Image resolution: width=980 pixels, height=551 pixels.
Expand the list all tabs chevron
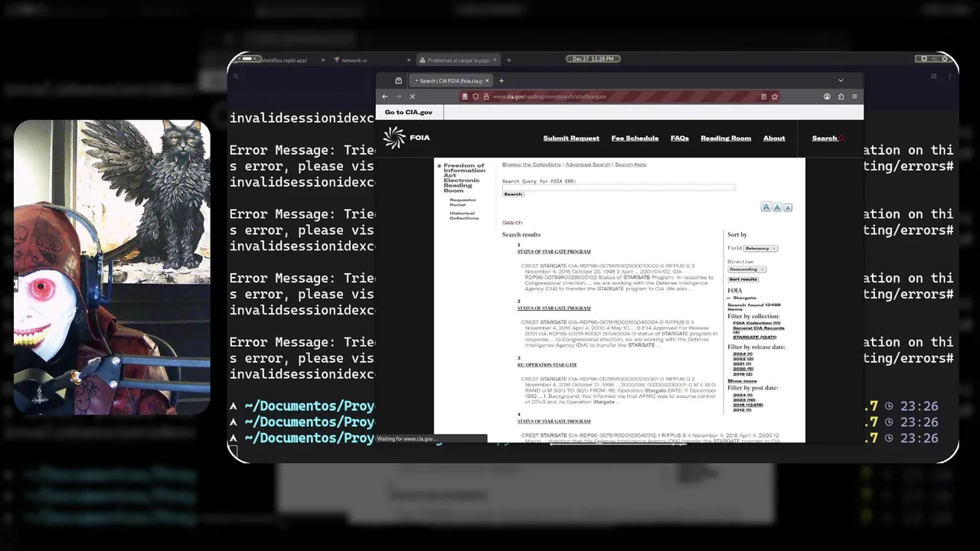pyautogui.click(x=841, y=80)
